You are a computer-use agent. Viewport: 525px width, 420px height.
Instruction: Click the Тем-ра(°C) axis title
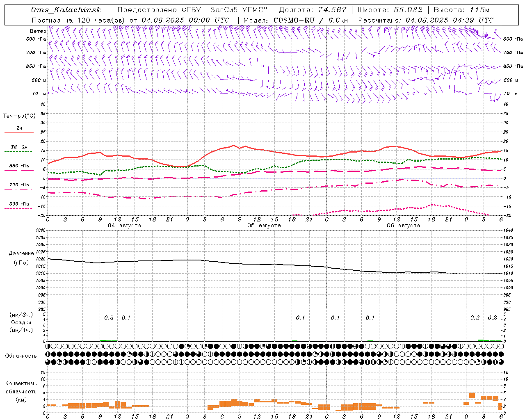tap(19, 116)
